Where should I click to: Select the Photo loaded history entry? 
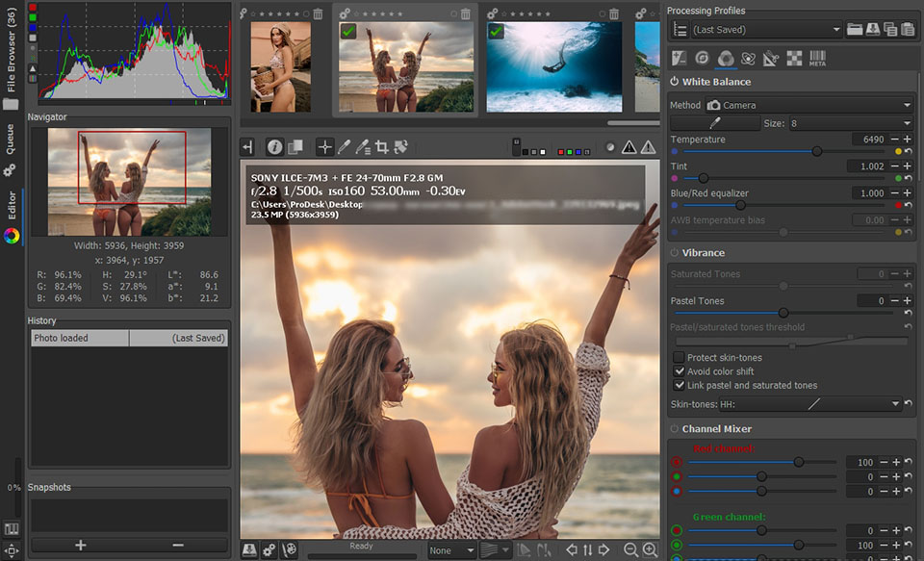tap(129, 339)
